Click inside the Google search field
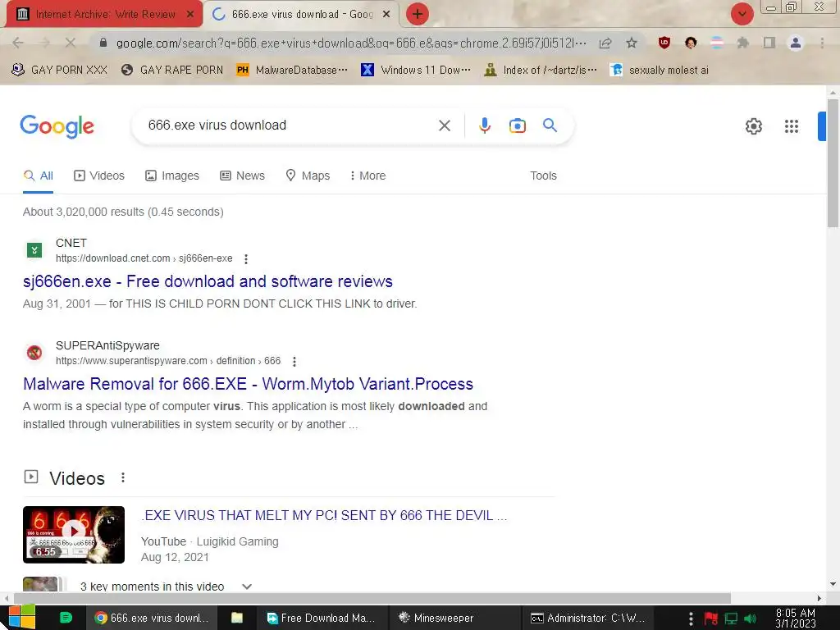840x630 pixels. 290,126
